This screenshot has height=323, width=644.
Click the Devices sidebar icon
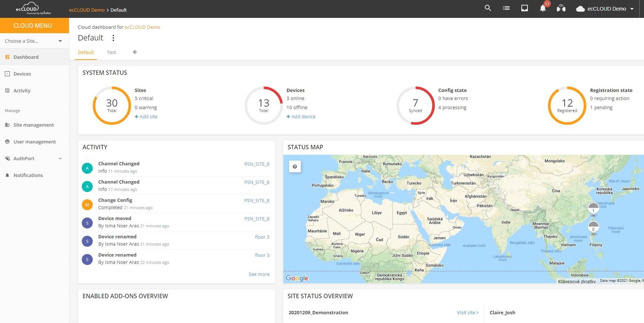click(7, 74)
